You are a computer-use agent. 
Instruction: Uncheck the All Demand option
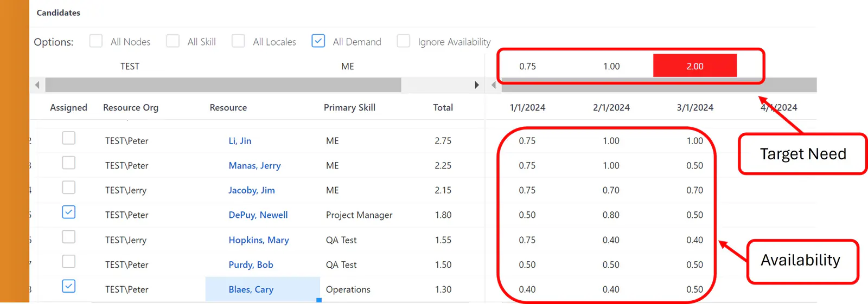click(318, 41)
